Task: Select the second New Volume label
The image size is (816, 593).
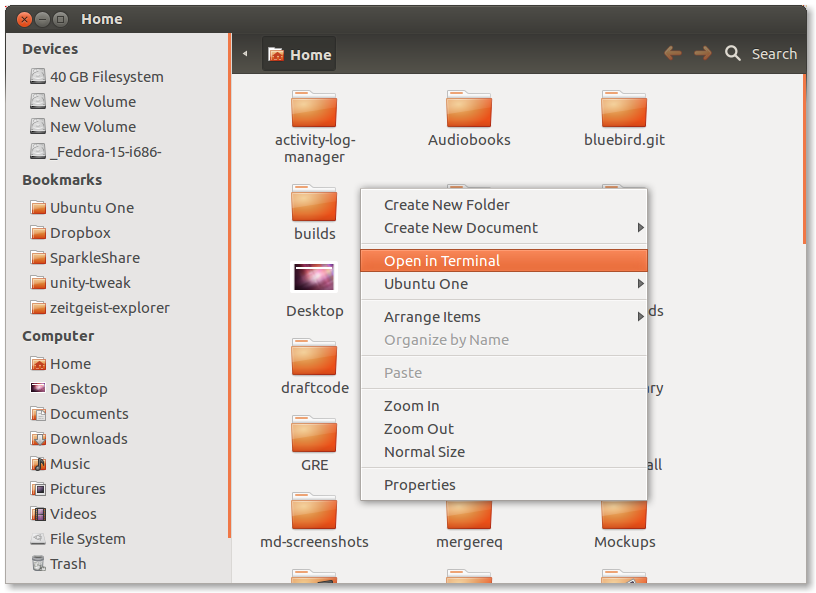Action: click(93, 127)
